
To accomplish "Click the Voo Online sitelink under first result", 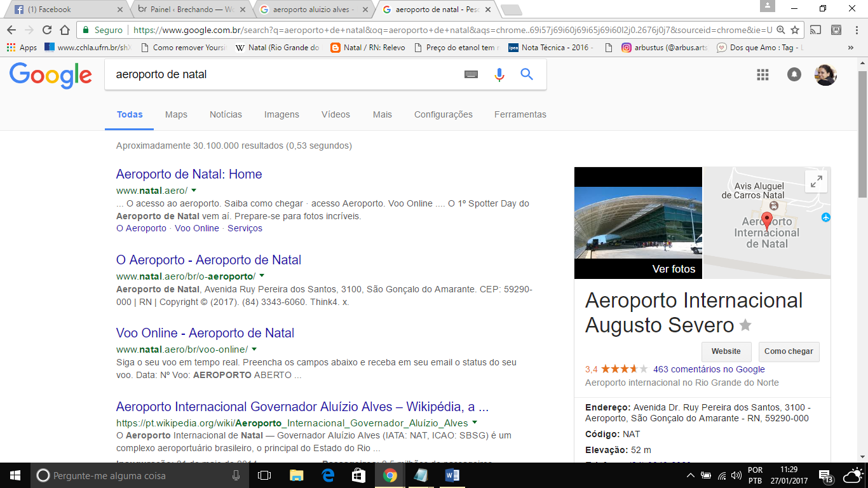I will pos(197,228).
